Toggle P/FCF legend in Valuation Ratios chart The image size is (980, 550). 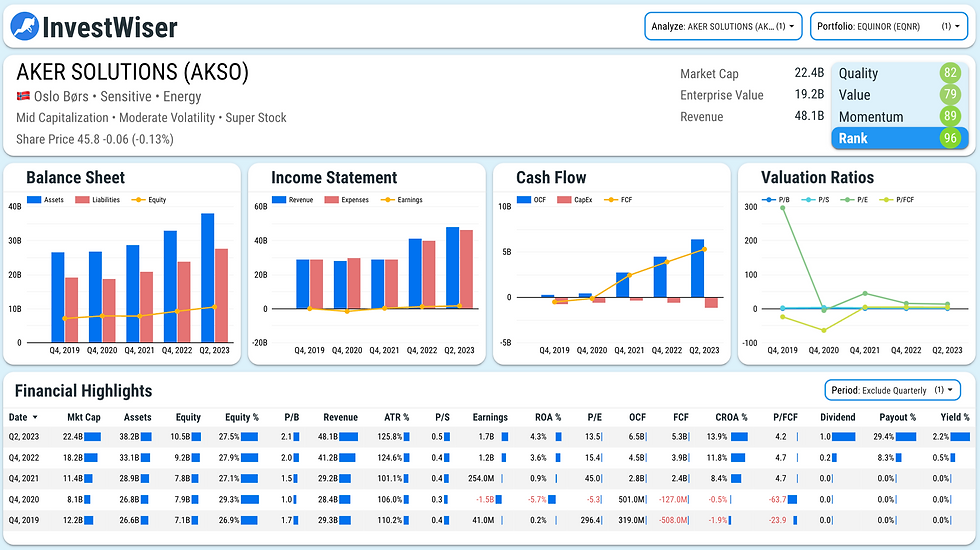coord(897,200)
